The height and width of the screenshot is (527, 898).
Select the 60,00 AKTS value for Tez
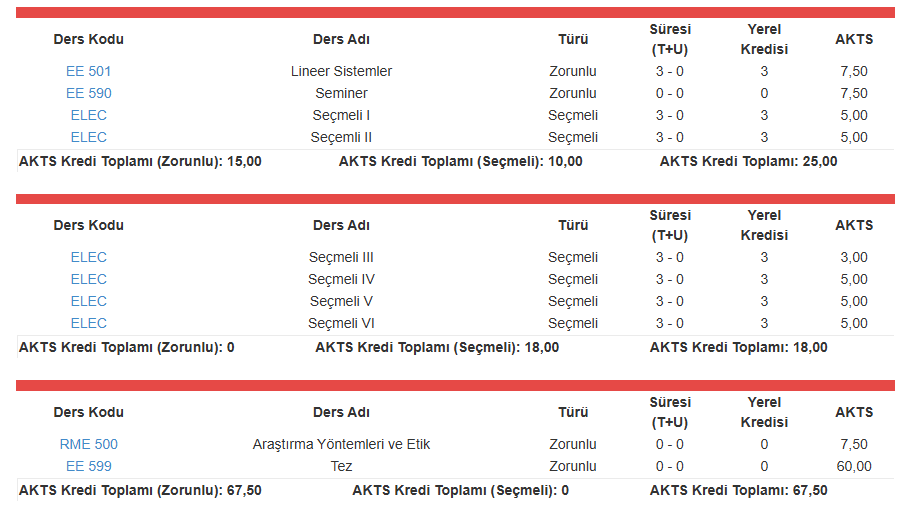pyautogui.click(x=853, y=466)
